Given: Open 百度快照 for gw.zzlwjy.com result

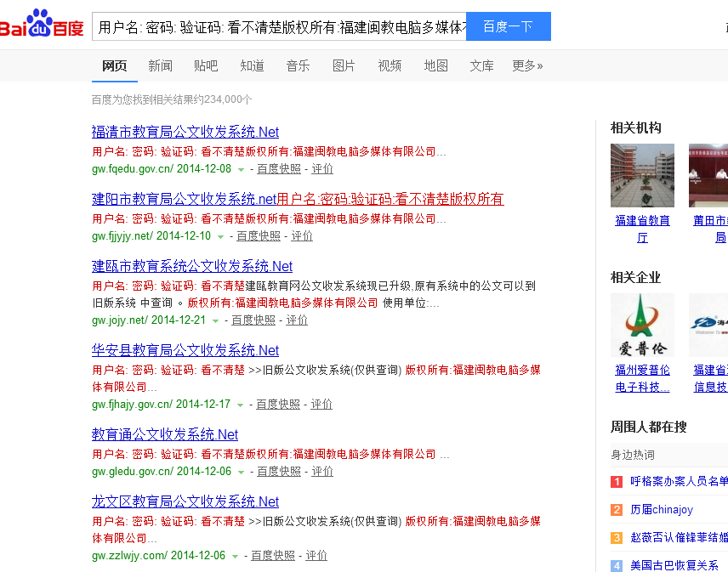Looking at the screenshot, I should 273,555.
